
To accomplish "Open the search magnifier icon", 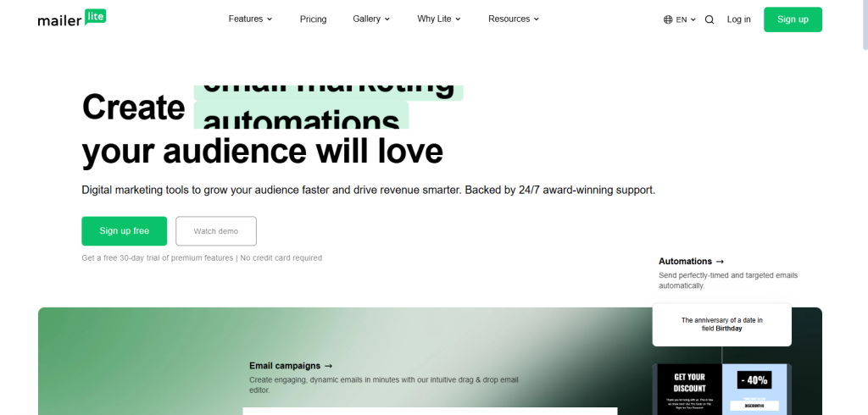I will (x=709, y=19).
